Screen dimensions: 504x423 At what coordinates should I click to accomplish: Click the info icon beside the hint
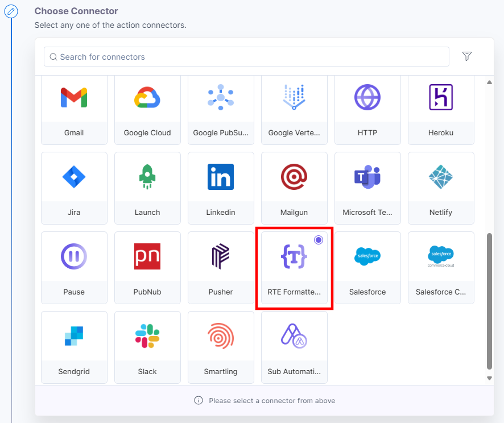[198, 400]
